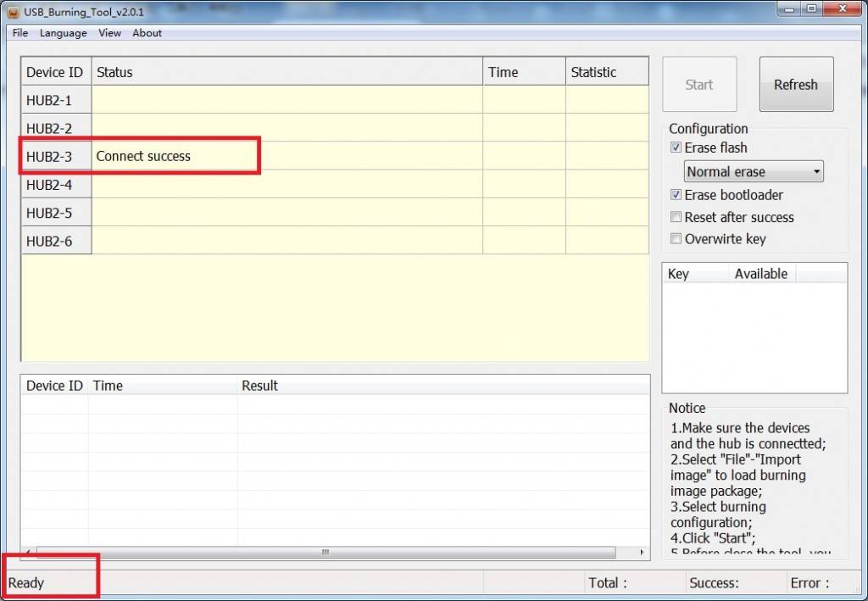Open the File menu
868x601 pixels.
(20, 33)
